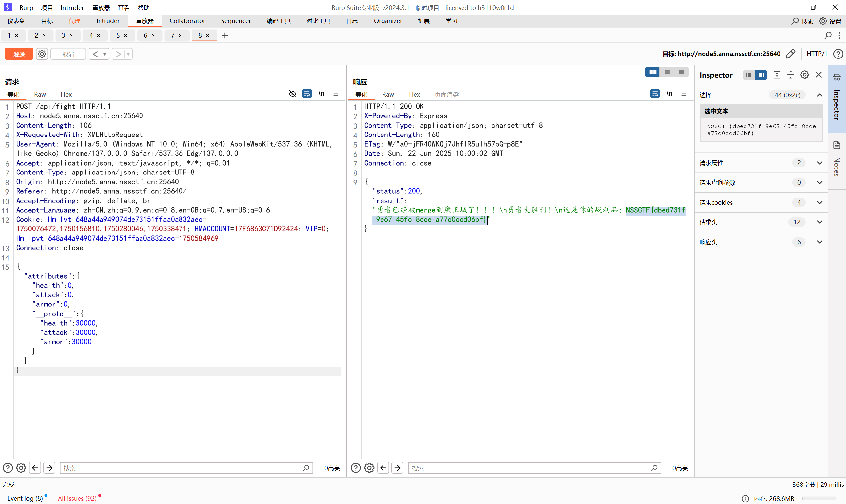
Task: Jump to next match in request search
Action: point(50,468)
